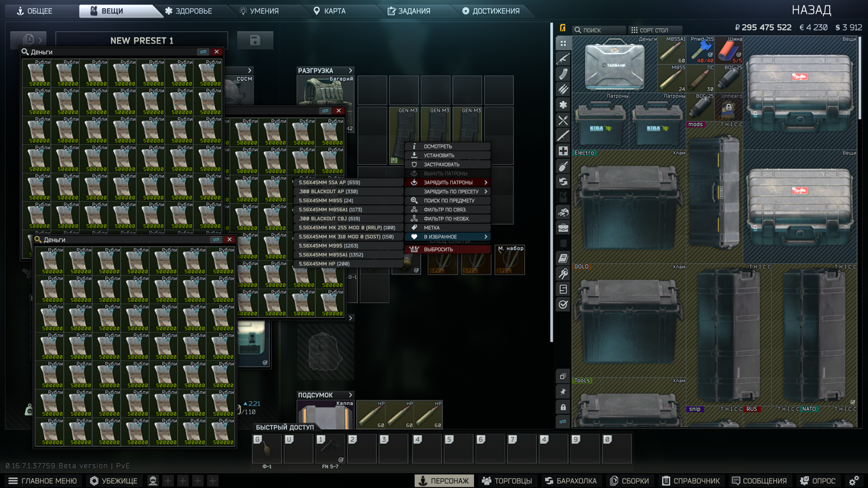Select the Шина splint item

(x=730, y=52)
